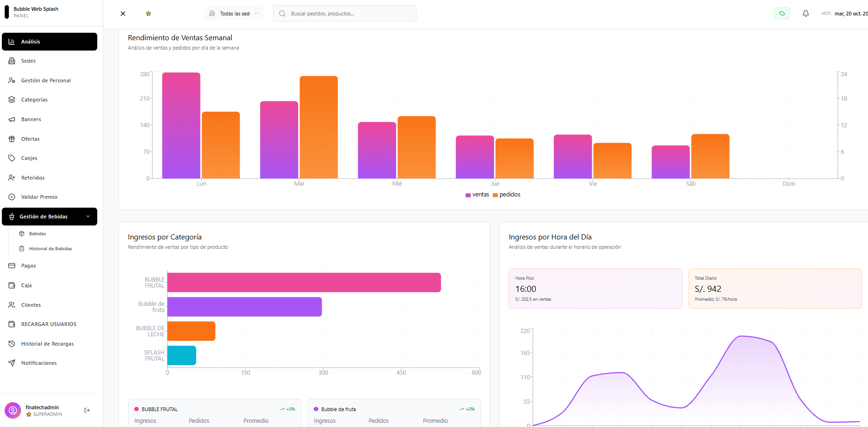This screenshot has height=427, width=868.
Task: Click the BUBBLE FRUTAL pink category bar
Action: (304, 282)
